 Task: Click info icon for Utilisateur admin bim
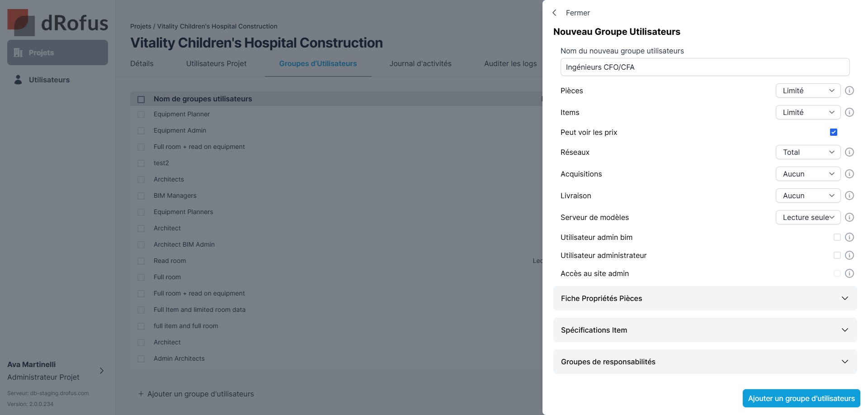[x=849, y=237]
